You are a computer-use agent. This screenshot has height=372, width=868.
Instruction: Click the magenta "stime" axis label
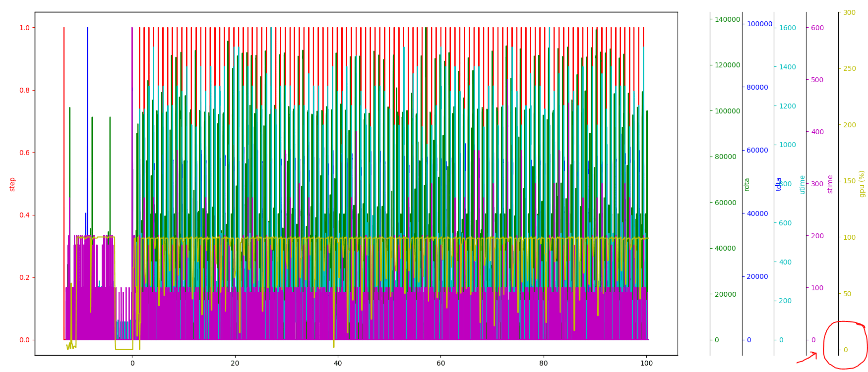[830, 184]
